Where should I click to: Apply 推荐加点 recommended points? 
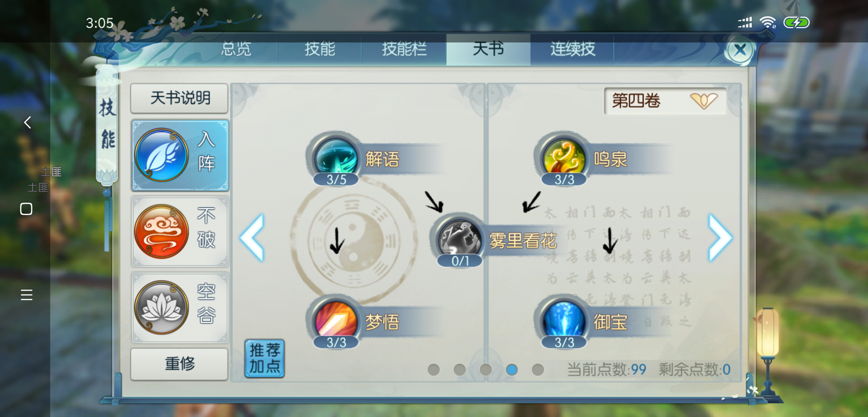click(x=264, y=358)
